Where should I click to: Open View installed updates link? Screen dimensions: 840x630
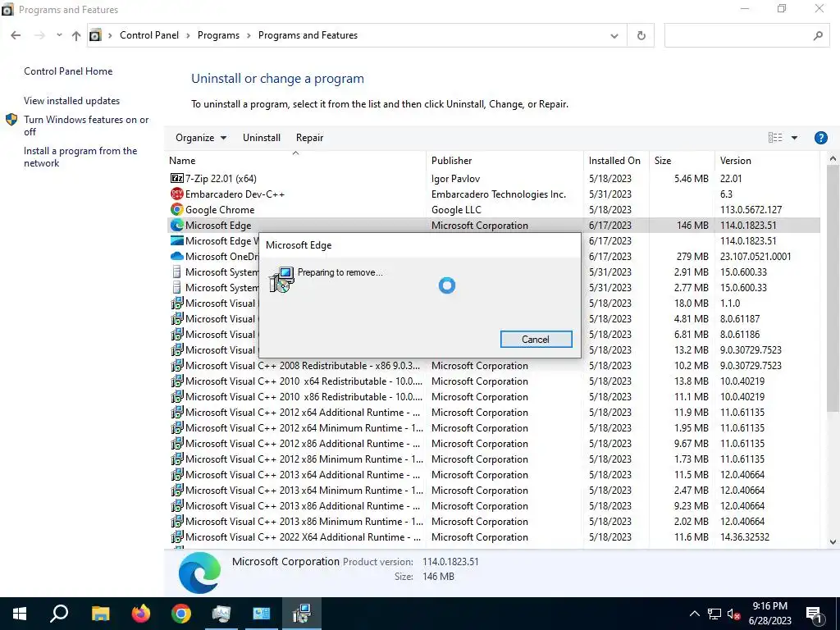[x=72, y=101]
